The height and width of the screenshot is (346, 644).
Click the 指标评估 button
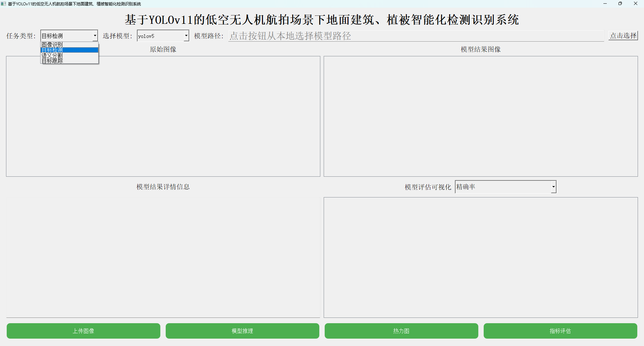point(560,331)
